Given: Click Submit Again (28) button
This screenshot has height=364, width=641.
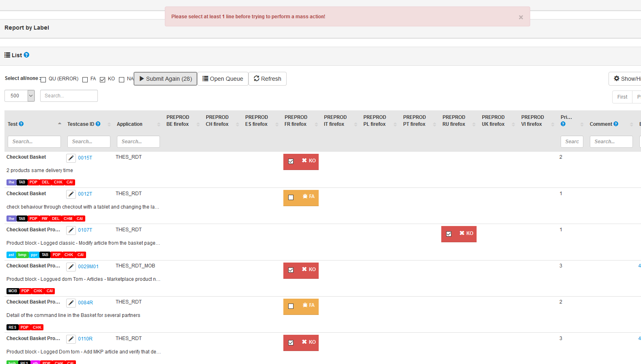Looking at the screenshot, I should 165,79.
